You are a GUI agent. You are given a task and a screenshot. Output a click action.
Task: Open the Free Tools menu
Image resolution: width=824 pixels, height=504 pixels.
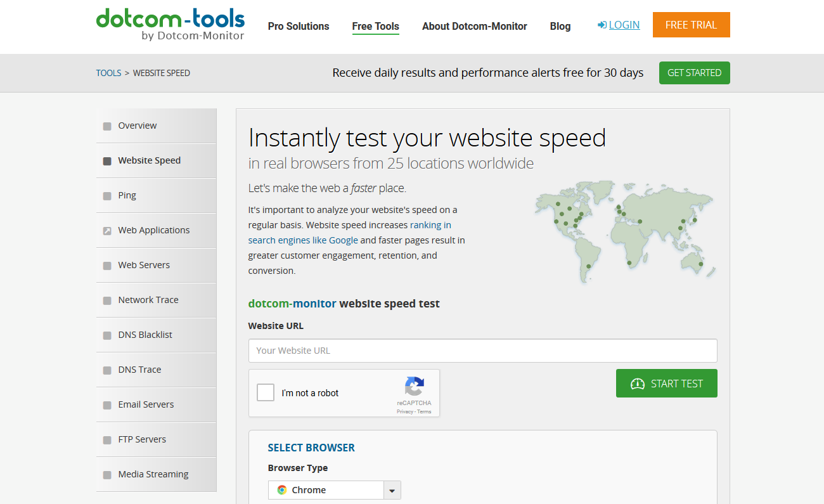point(376,26)
